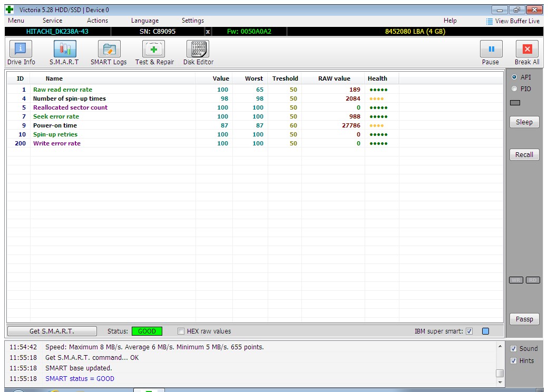This screenshot has height=392, width=548.
Task: Click the Passp button
Action: click(x=524, y=319)
